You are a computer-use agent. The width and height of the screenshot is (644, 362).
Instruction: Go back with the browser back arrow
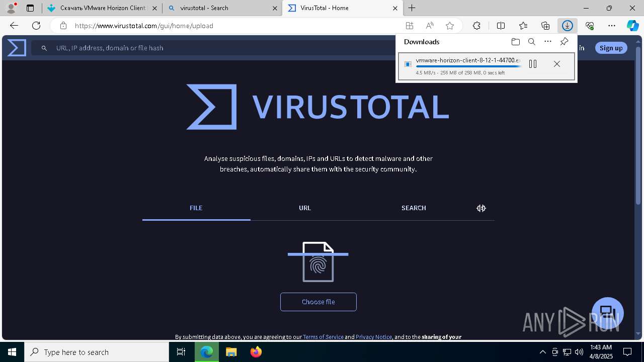(x=14, y=26)
